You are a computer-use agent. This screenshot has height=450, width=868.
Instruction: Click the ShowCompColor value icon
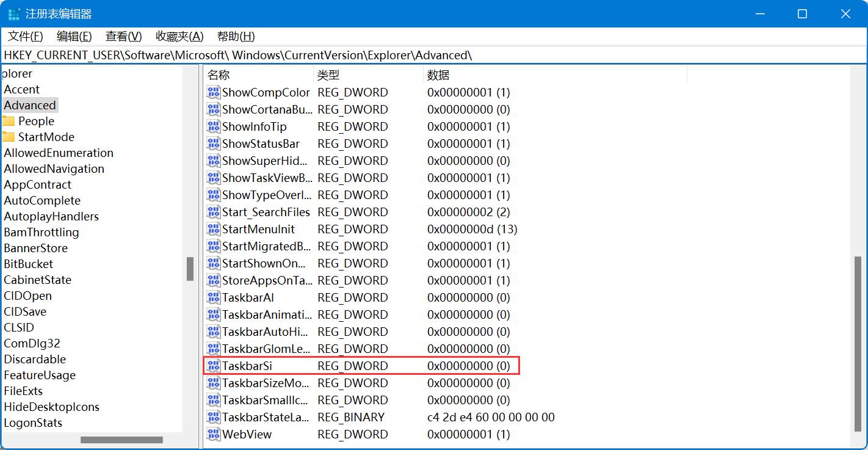tap(213, 92)
